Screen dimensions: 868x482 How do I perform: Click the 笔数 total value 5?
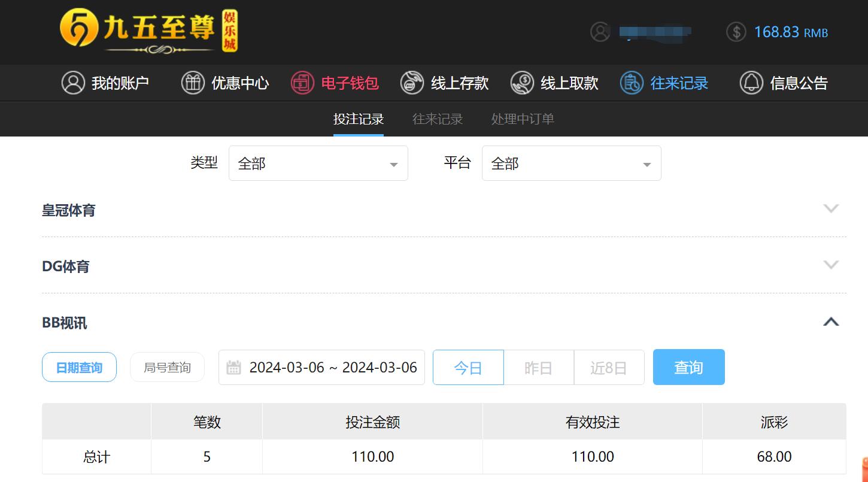point(207,457)
